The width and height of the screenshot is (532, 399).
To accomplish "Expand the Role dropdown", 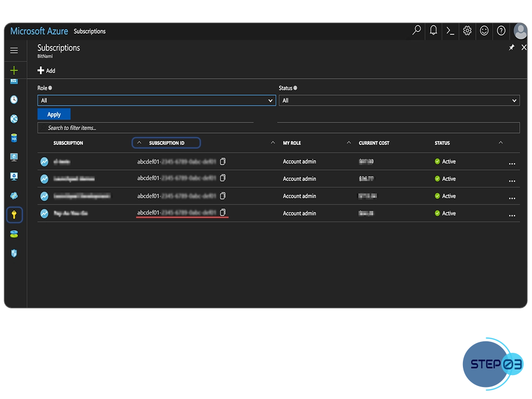I will click(x=156, y=100).
